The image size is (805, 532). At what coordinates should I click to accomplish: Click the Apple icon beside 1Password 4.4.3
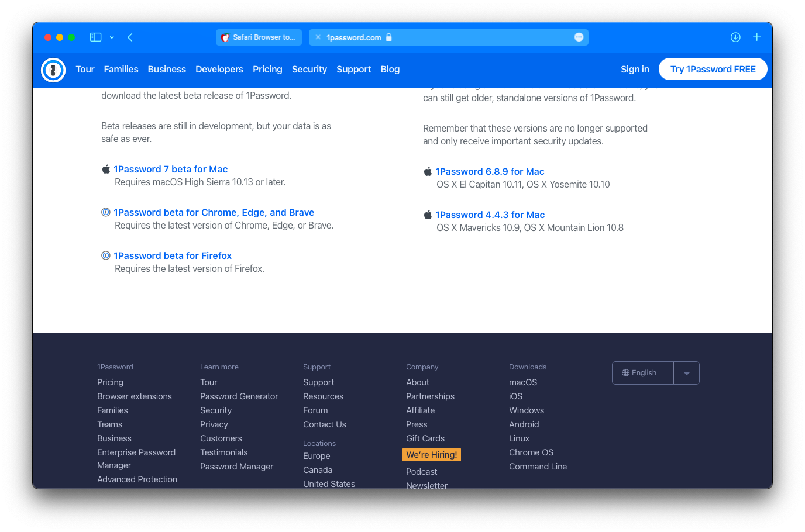click(428, 215)
